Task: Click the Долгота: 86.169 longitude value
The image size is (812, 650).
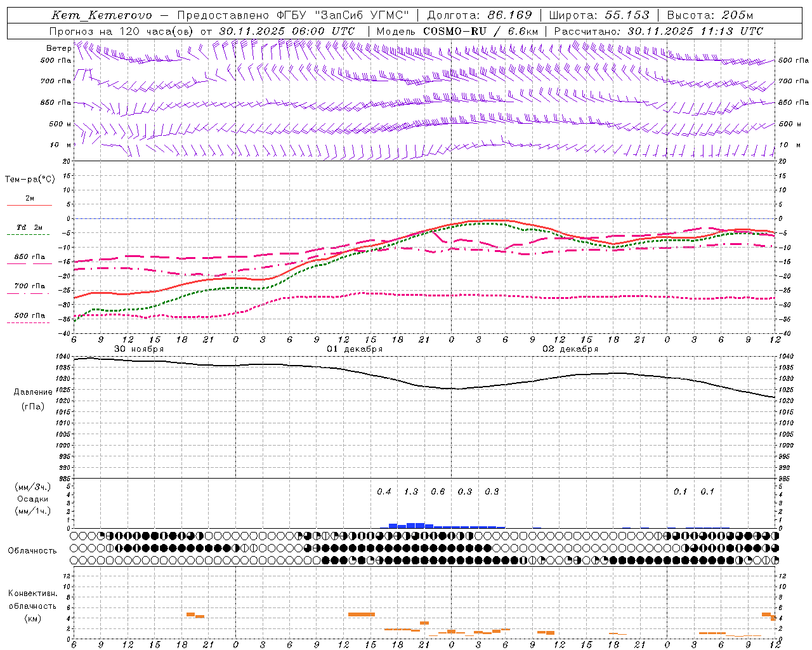Action: coord(480,15)
